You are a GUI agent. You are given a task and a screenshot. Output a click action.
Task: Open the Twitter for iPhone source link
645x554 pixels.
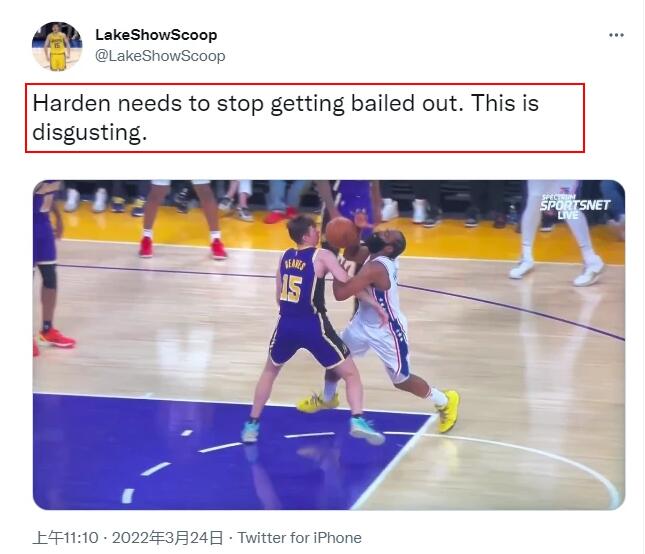(299, 538)
